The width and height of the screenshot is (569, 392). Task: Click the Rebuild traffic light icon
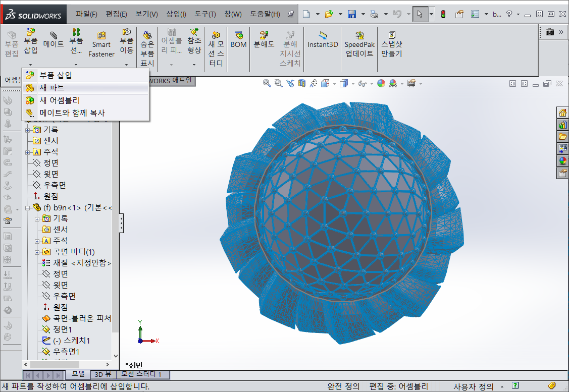pyautogui.click(x=443, y=14)
